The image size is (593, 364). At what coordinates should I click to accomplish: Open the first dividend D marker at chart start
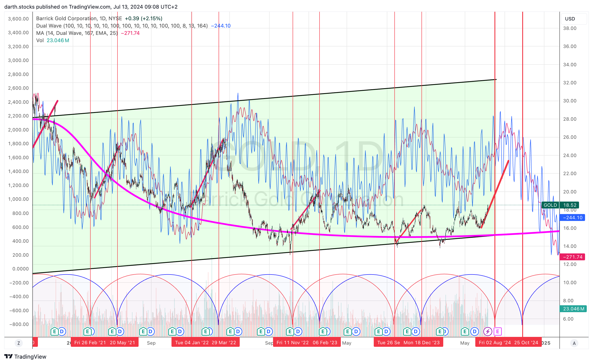coord(62,332)
